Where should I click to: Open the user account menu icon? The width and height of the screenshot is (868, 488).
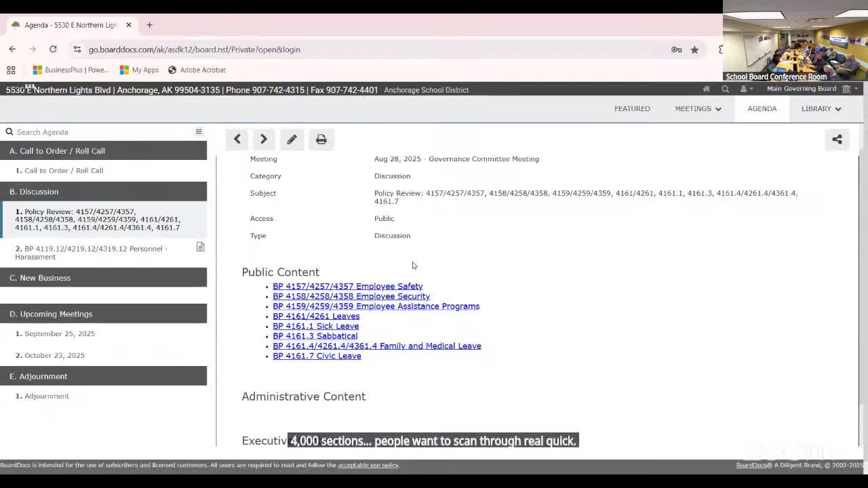click(x=745, y=89)
